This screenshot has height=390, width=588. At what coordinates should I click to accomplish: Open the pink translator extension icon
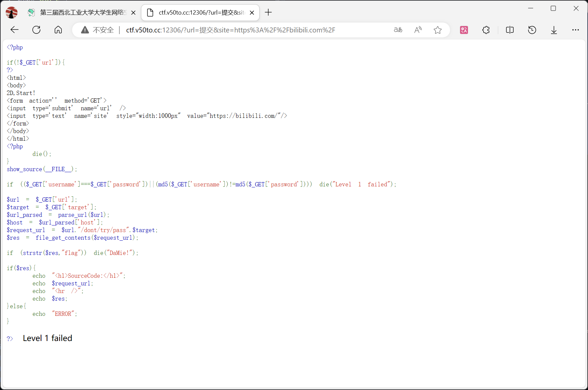click(x=464, y=30)
